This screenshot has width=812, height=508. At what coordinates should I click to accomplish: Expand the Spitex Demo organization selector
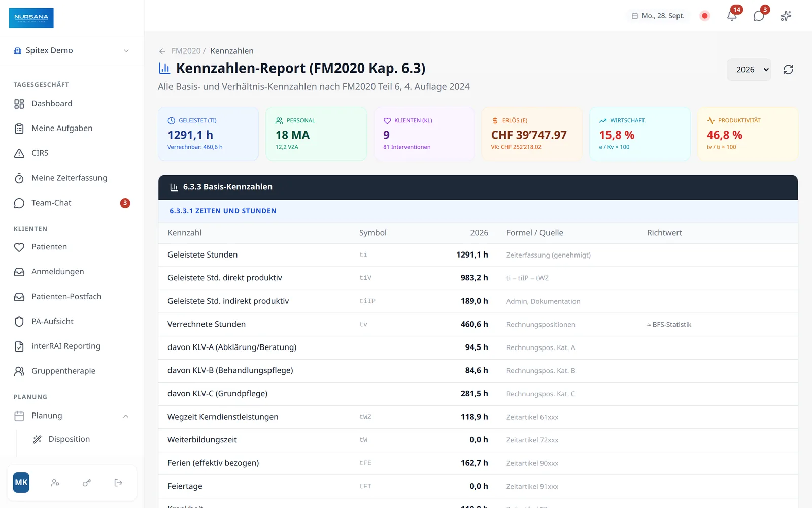pyautogui.click(x=72, y=51)
